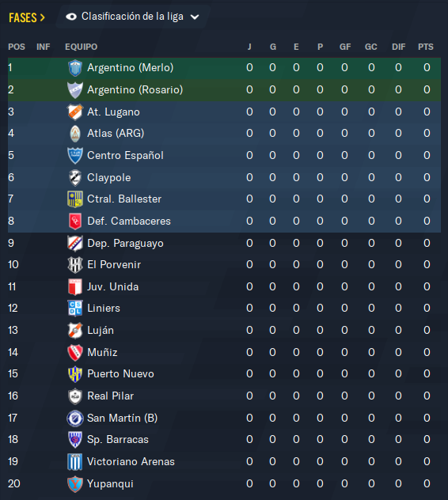Viewport: 448px width, 500px height.
Task: Select the Real Pilar table row
Action: point(224,396)
